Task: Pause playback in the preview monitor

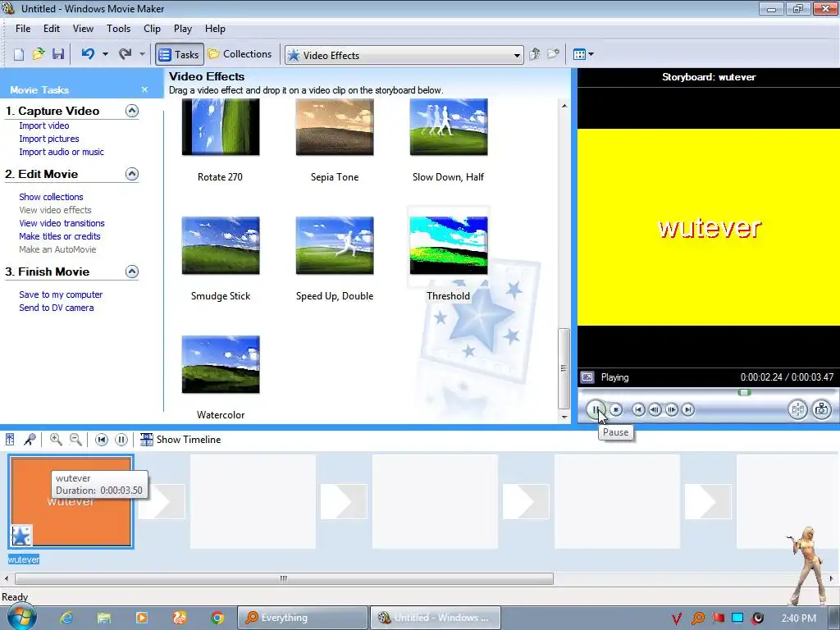Action: click(596, 410)
